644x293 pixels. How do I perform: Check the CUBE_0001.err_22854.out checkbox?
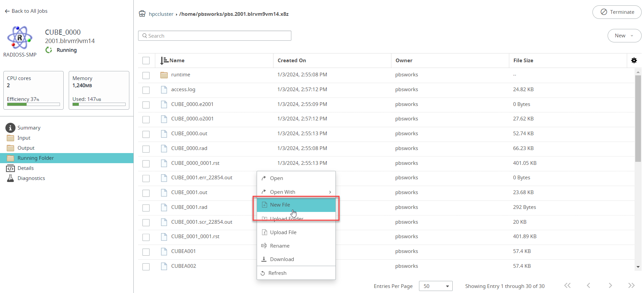click(146, 178)
